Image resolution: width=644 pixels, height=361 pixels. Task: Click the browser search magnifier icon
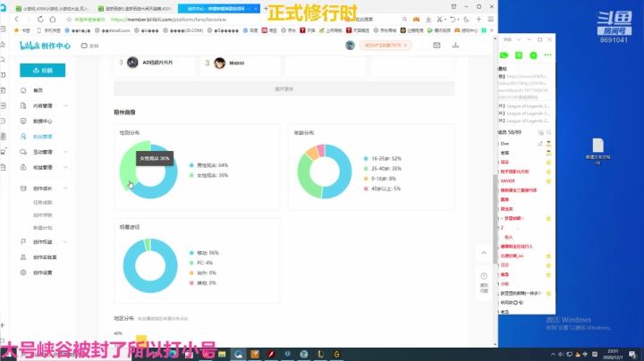[404, 20]
